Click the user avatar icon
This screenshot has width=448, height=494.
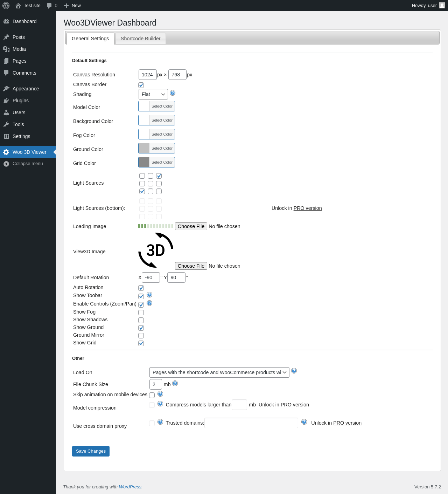click(442, 5)
